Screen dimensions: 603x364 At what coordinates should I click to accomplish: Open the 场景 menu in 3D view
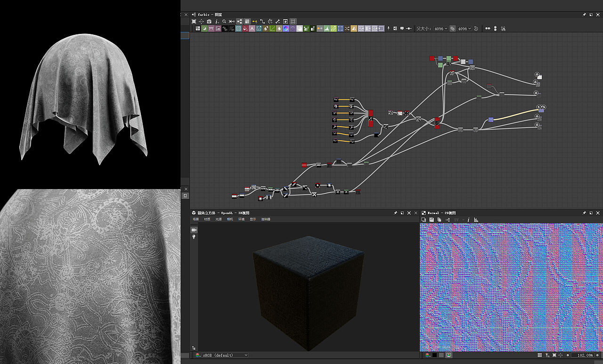[196, 219]
